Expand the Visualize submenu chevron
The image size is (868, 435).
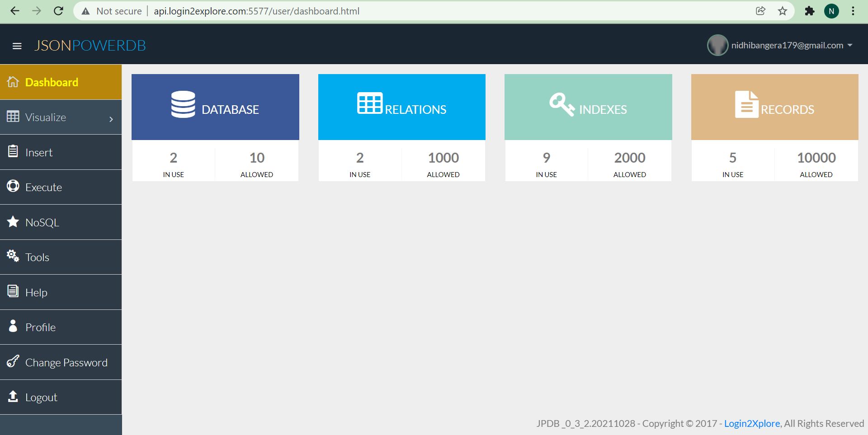[x=111, y=119]
